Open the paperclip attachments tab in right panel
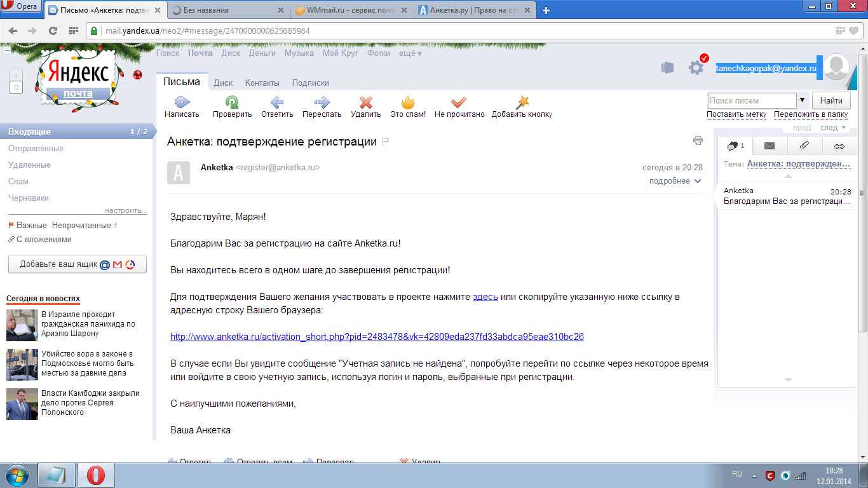This screenshot has width=868, height=488. pyautogui.click(x=804, y=146)
